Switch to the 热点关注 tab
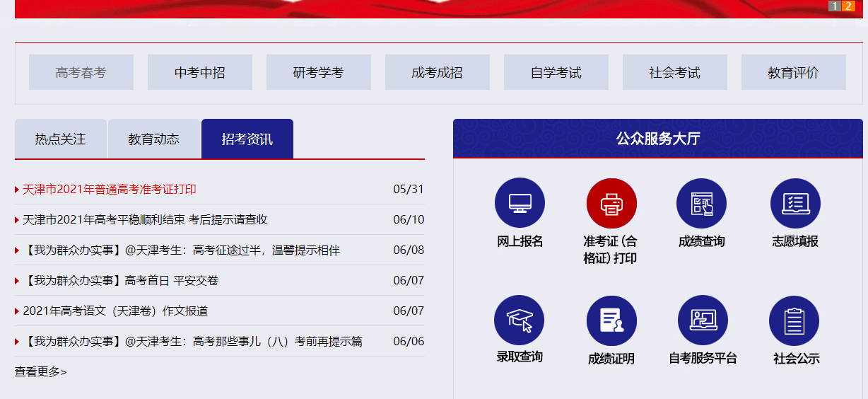The image size is (868, 399). click(61, 139)
